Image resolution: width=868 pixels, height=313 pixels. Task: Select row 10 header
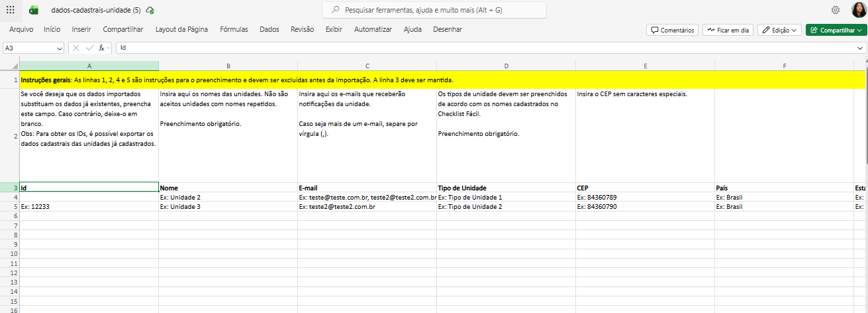[10, 254]
